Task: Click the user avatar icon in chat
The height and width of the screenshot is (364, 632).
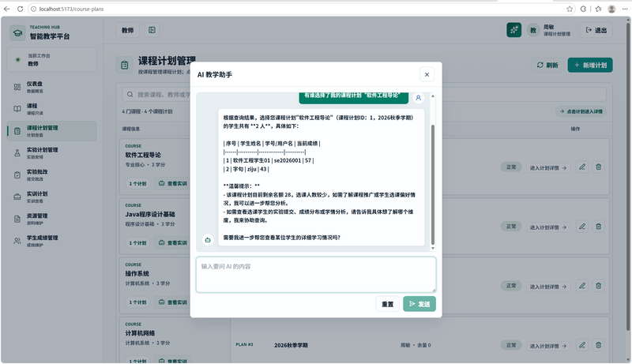Action: coord(419,98)
